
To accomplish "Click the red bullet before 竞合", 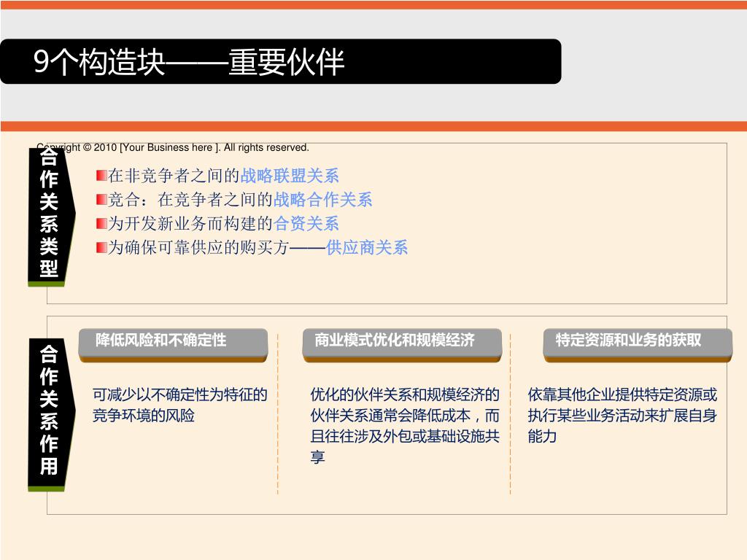I will (101, 200).
